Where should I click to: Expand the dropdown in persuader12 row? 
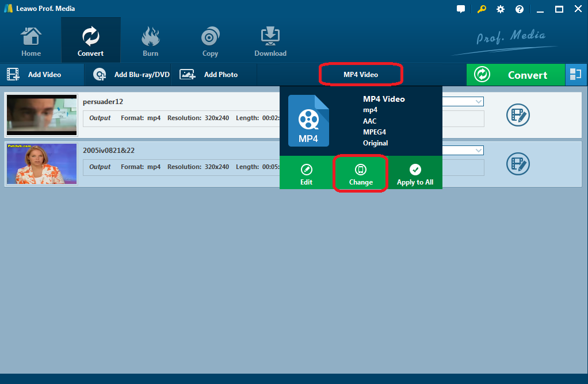pyautogui.click(x=479, y=102)
